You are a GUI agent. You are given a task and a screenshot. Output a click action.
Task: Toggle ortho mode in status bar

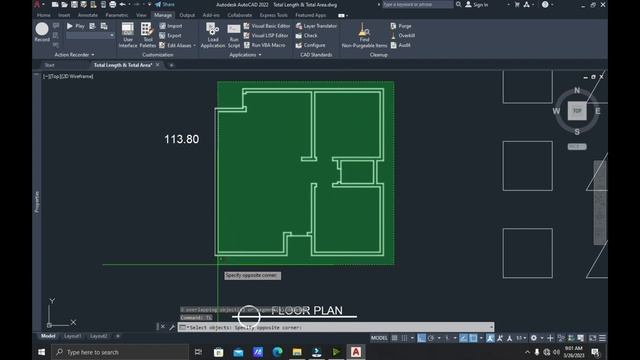pos(422,338)
